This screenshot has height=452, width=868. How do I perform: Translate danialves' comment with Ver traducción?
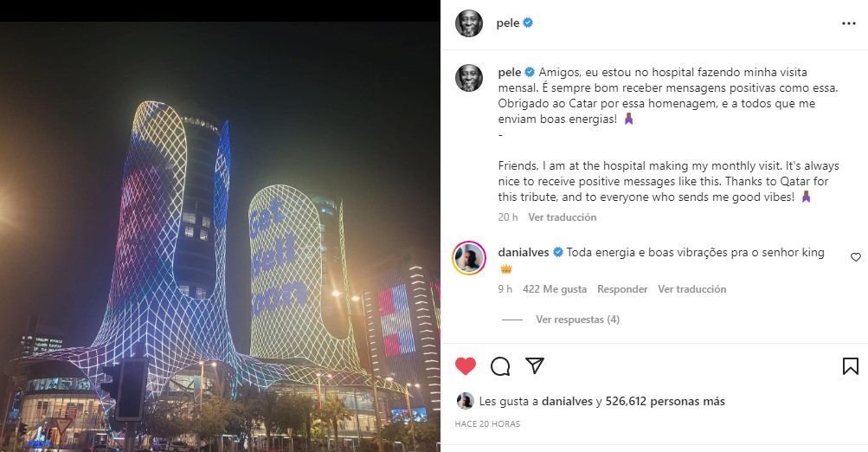pyautogui.click(x=692, y=289)
